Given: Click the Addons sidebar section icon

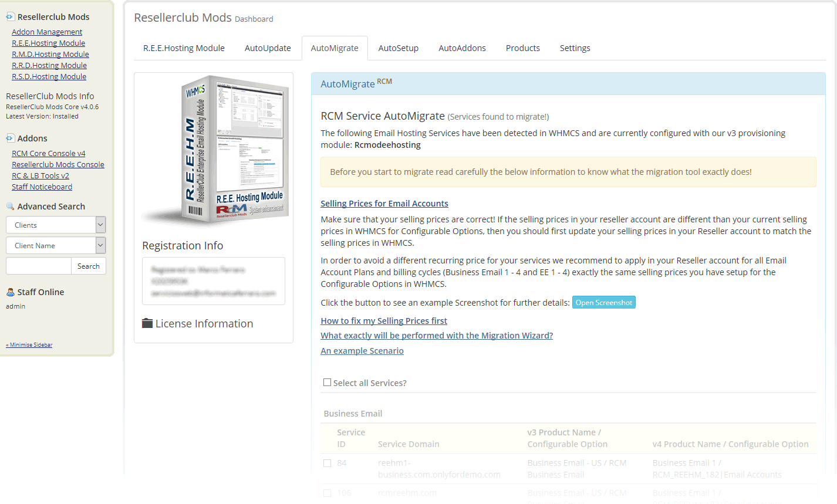Looking at the screenshot, I should point(10,138).
